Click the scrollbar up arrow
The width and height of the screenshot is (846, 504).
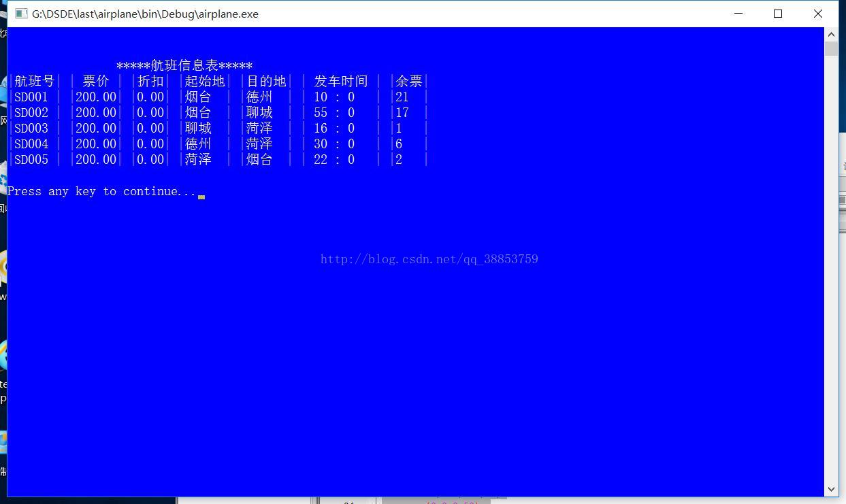tap(831, 34)
